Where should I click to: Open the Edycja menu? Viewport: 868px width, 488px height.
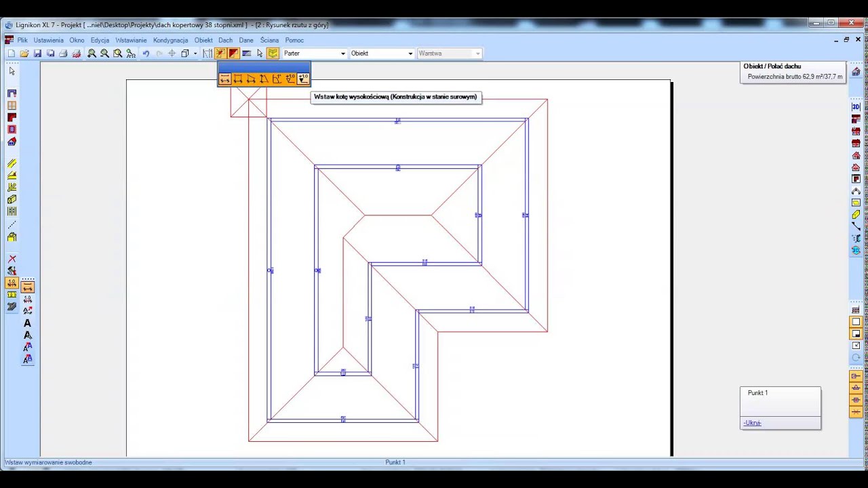(x=100, y=40)
